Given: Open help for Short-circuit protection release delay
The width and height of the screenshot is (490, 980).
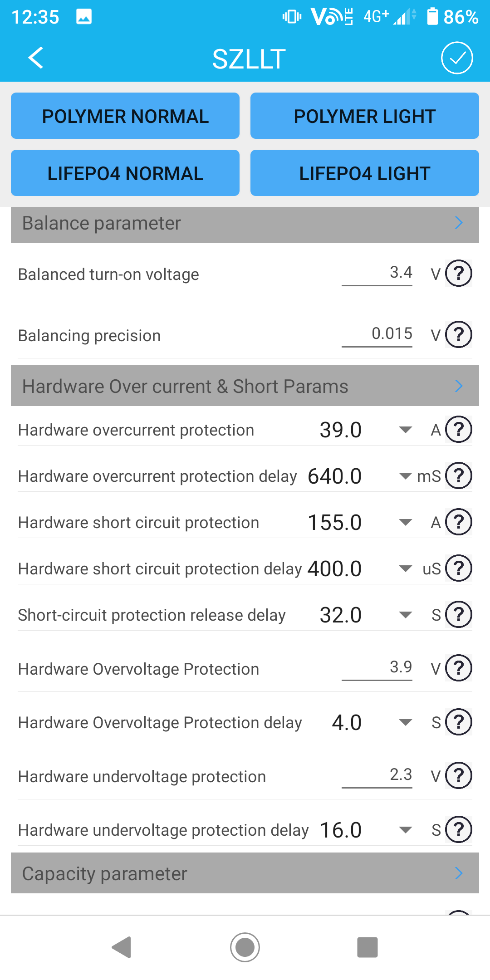Looking at the screenshot, I should [x=459, y=615].
